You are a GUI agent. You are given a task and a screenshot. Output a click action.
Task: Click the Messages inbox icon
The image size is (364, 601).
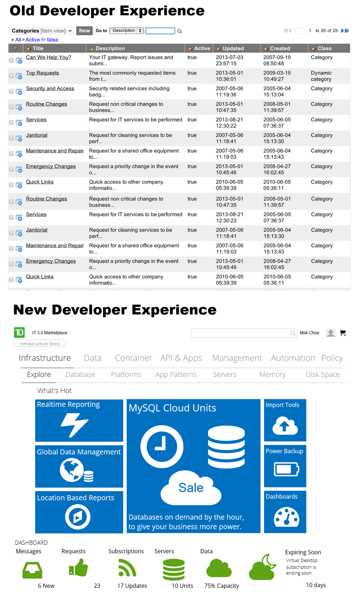(32, 570)
